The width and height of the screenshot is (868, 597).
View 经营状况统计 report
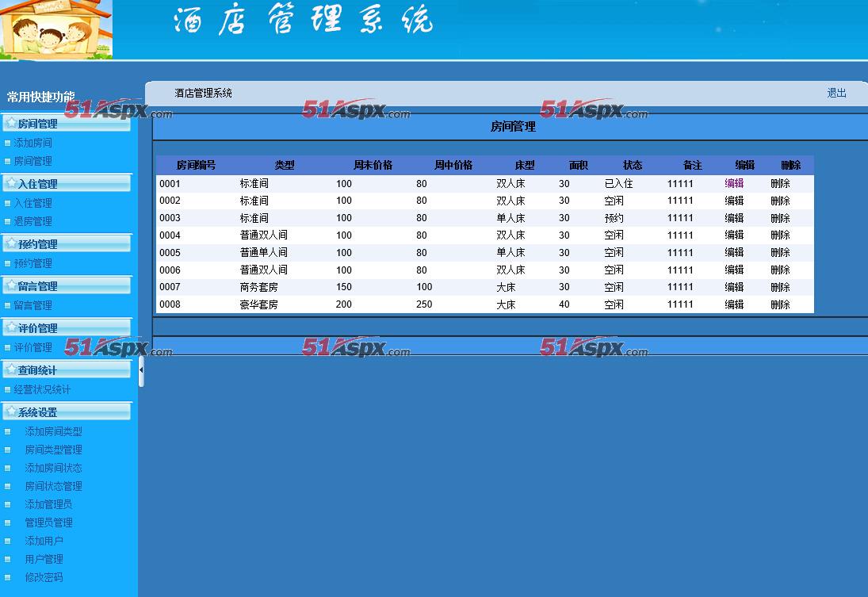pos(42,390)
